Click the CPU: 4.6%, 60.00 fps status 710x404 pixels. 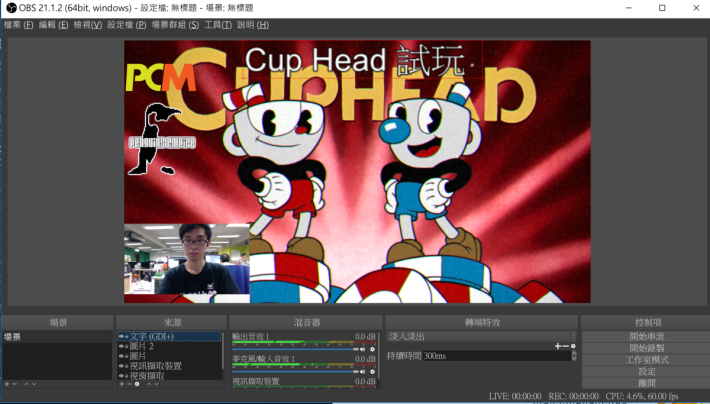click(x=642, y=396)
